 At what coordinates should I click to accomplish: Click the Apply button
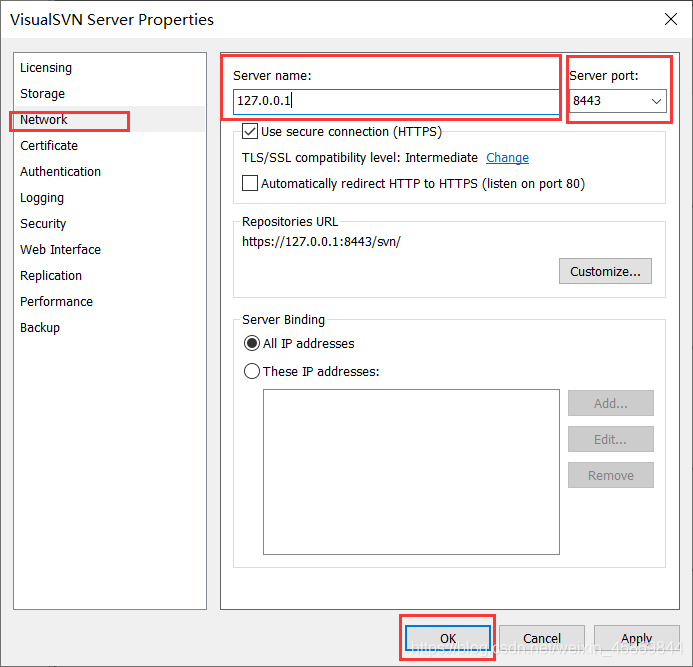pos(636,638)
